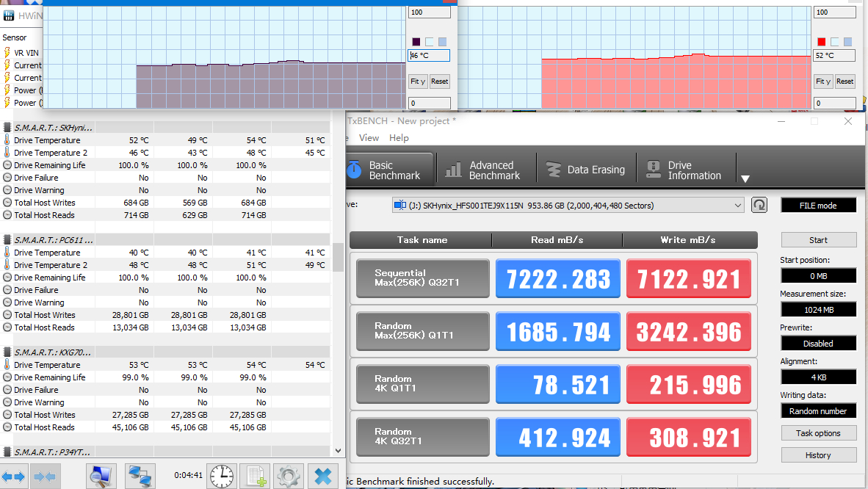Click thermometer icon of KXG70 Drive Temperature row
868x489 pixels.
point(7,365)
